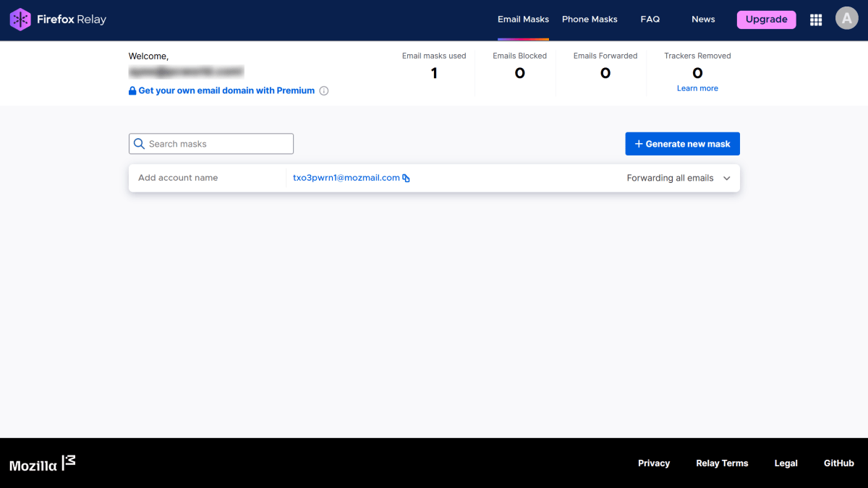The height and width of the screenshot is (488, 868).
Task: Open the Mozilla apps grid menu
Action: [x=816, y=20]
